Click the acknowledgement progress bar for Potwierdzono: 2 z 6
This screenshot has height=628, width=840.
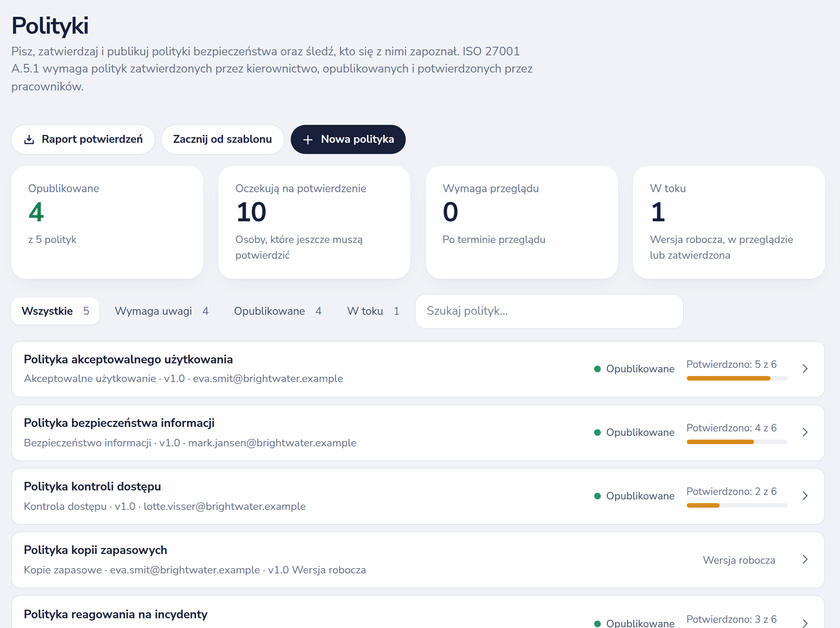coord(737,505)
